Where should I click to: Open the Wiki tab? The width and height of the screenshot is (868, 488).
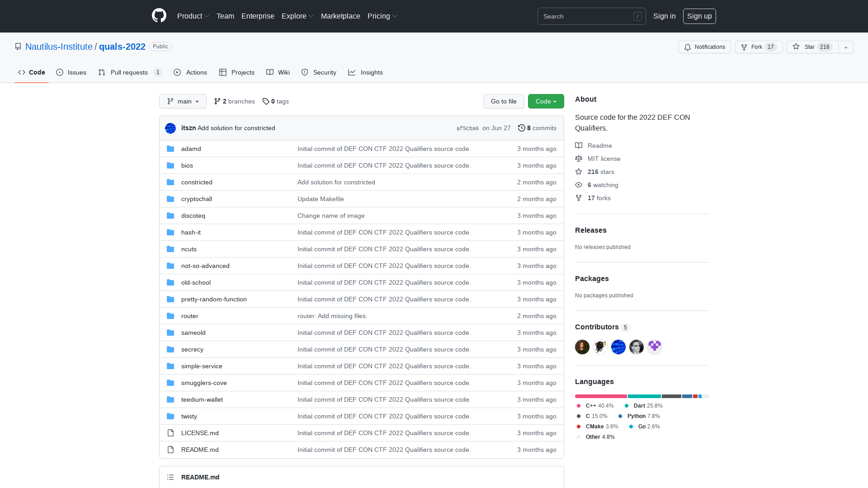coord(278,72)
